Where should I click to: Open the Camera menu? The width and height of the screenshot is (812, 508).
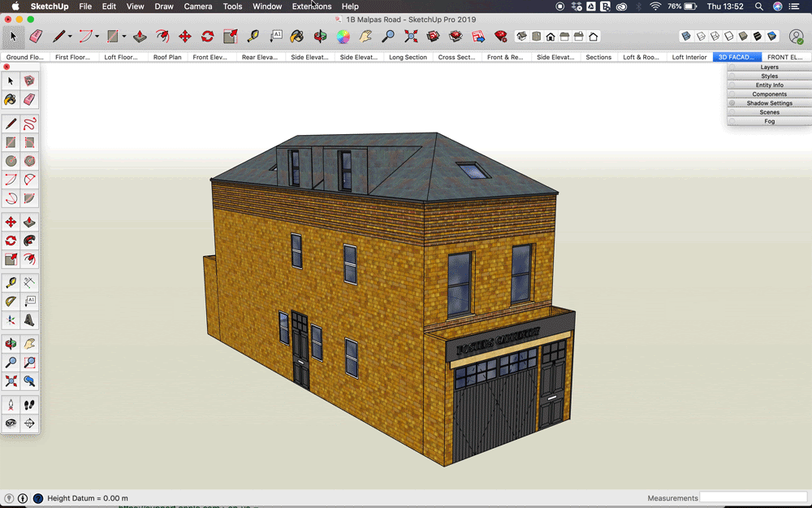point(197,7)
